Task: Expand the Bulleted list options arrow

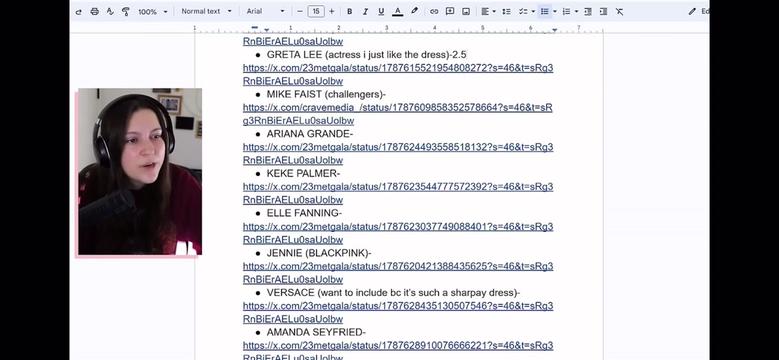Action: point(554,11)
